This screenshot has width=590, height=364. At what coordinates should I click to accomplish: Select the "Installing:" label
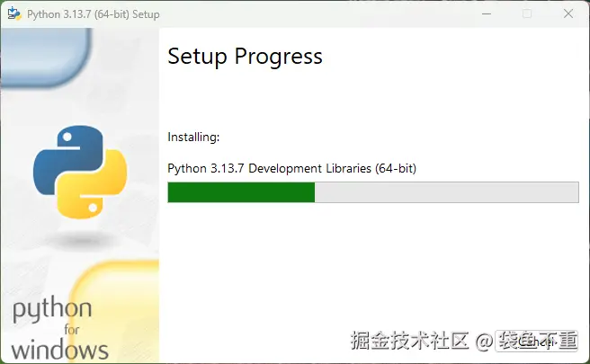(x=193, y=138)
